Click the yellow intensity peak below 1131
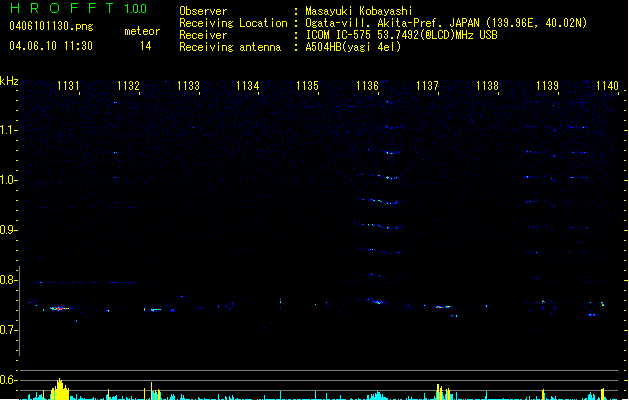629x400 pixels. (x=60, y=389)
